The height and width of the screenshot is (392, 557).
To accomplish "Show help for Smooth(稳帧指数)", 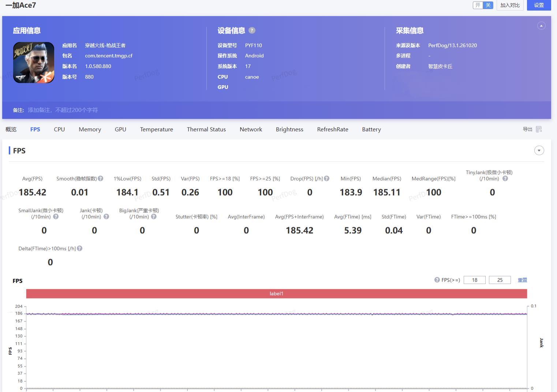I will [101, 179].
